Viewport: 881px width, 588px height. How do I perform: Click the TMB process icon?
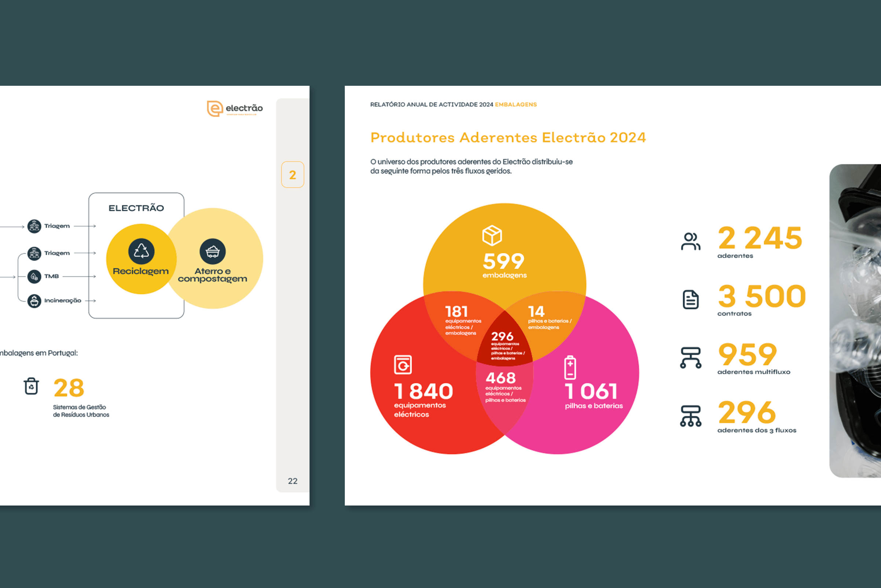coord(34,277)
